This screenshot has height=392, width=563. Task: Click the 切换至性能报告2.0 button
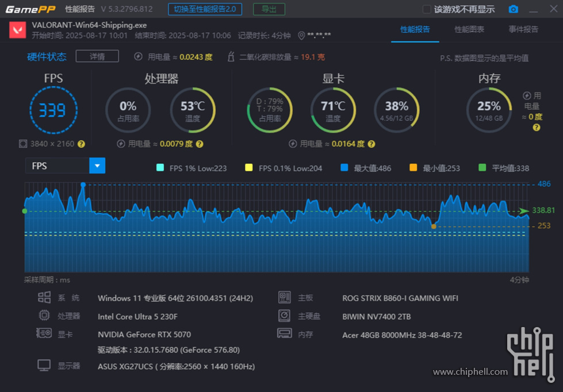coord(205,9)
